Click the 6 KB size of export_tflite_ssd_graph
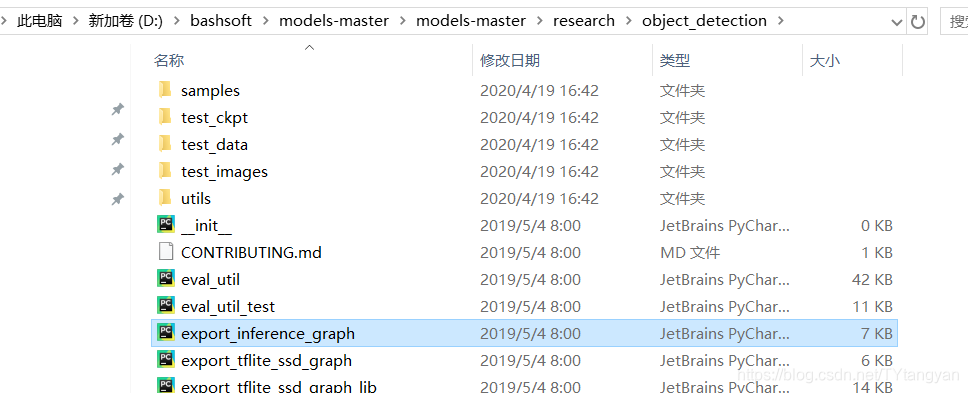This screenshot has height=393, width=968. click(877, 360)
